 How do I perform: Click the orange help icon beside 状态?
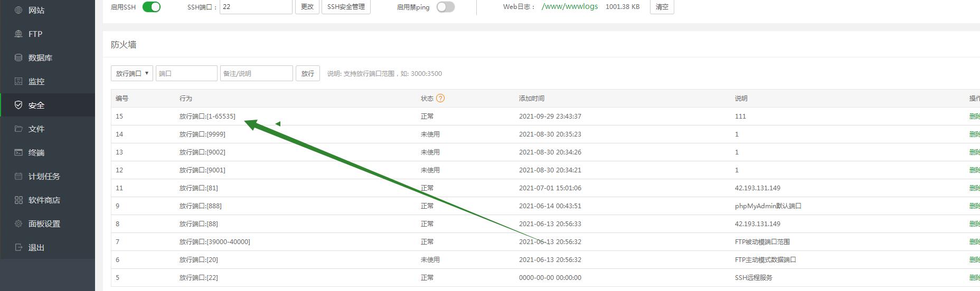pos(440,98)
